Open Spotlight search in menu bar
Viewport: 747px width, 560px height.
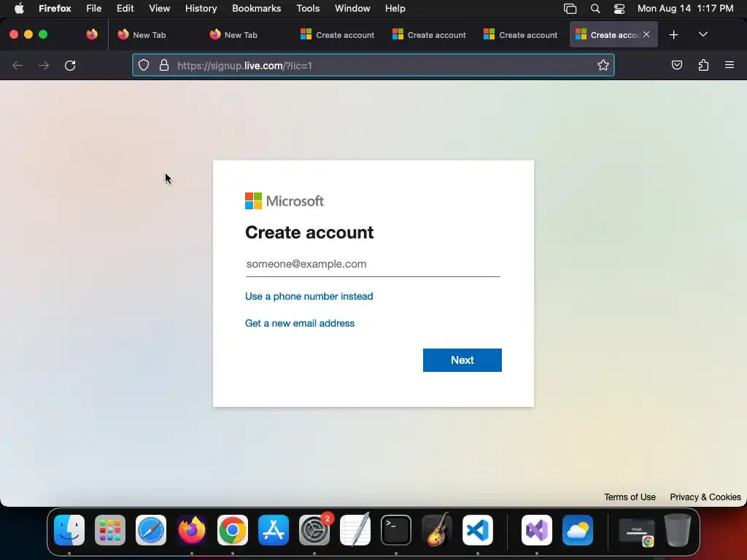(x=595, y=8)
